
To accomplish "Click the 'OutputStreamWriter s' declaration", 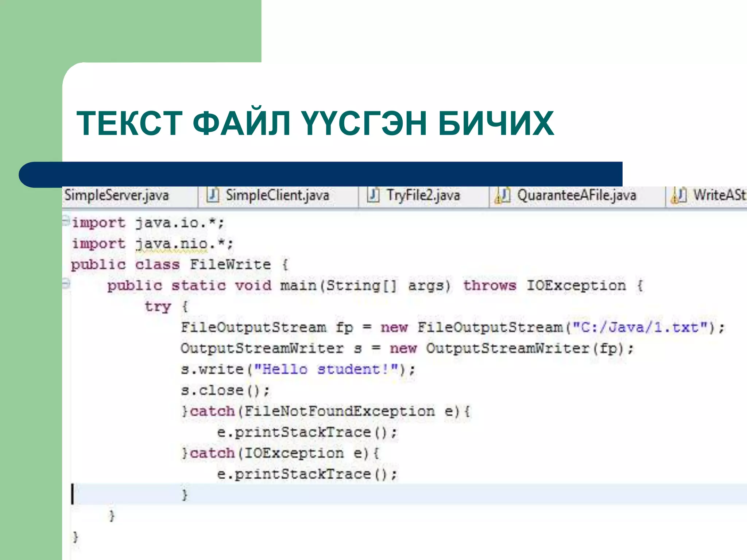I will tap(271, 348).
